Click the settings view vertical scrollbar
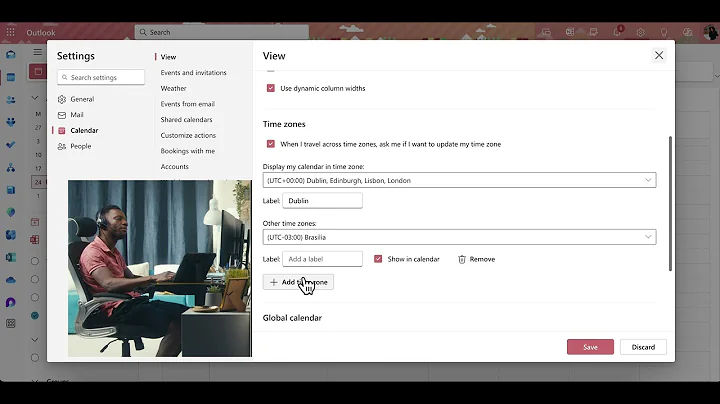 (670, 203)
